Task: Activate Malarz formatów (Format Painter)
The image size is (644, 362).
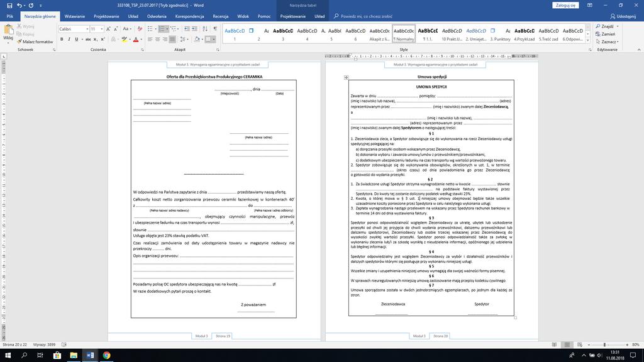Action: 35,42
